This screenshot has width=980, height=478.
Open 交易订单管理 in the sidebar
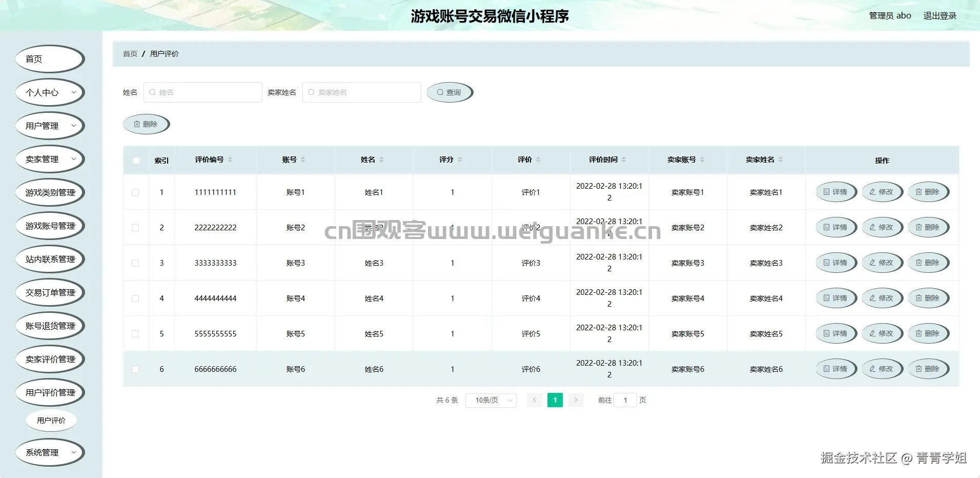50,292
